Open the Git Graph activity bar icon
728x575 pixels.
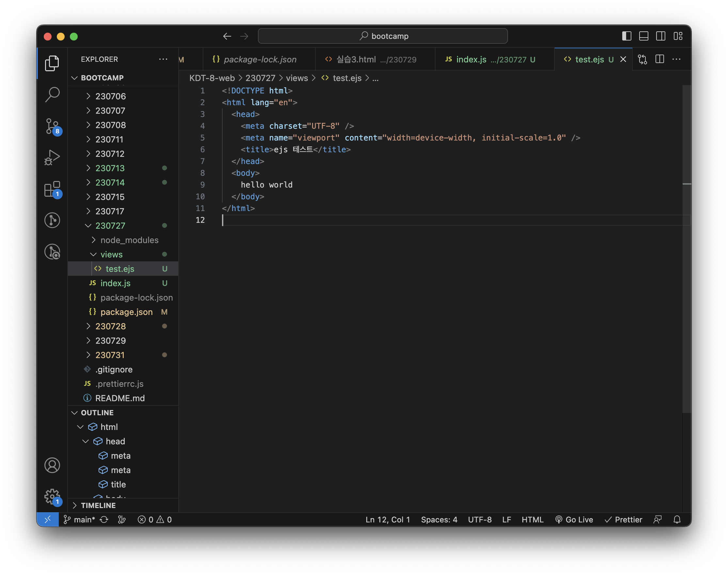(x=52, y=221)
